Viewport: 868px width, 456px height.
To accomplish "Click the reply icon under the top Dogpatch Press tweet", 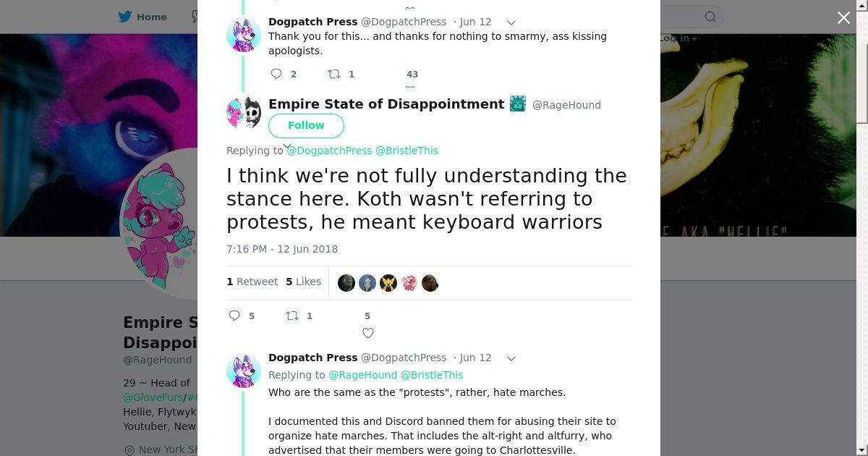I will [276, 74].
